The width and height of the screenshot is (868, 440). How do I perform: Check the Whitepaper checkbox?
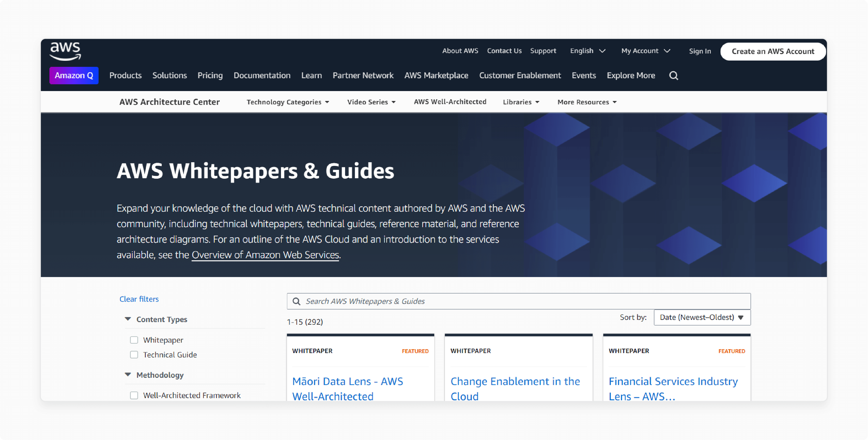click(134, 340)
